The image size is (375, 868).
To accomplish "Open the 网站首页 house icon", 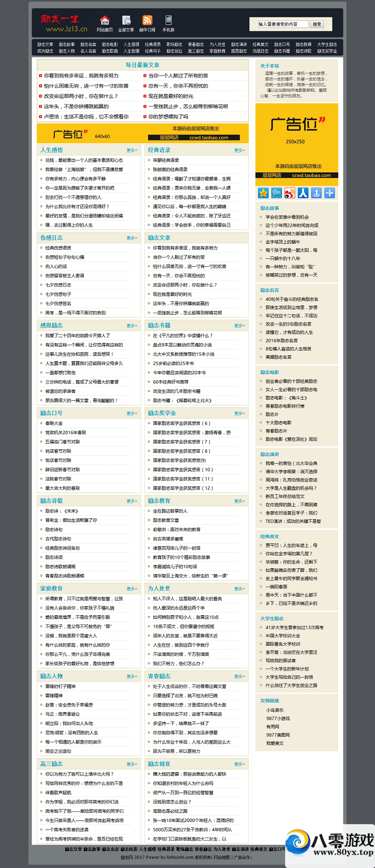I will point(104,20).
